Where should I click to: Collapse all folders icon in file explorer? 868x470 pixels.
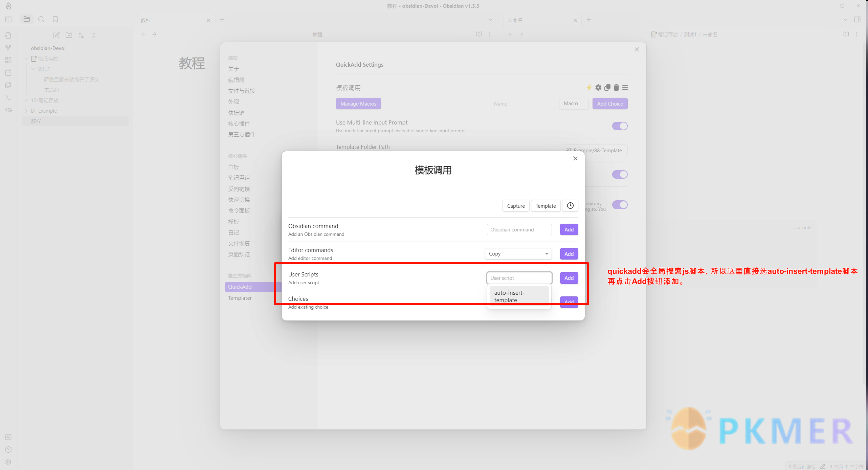click(94, 35)
